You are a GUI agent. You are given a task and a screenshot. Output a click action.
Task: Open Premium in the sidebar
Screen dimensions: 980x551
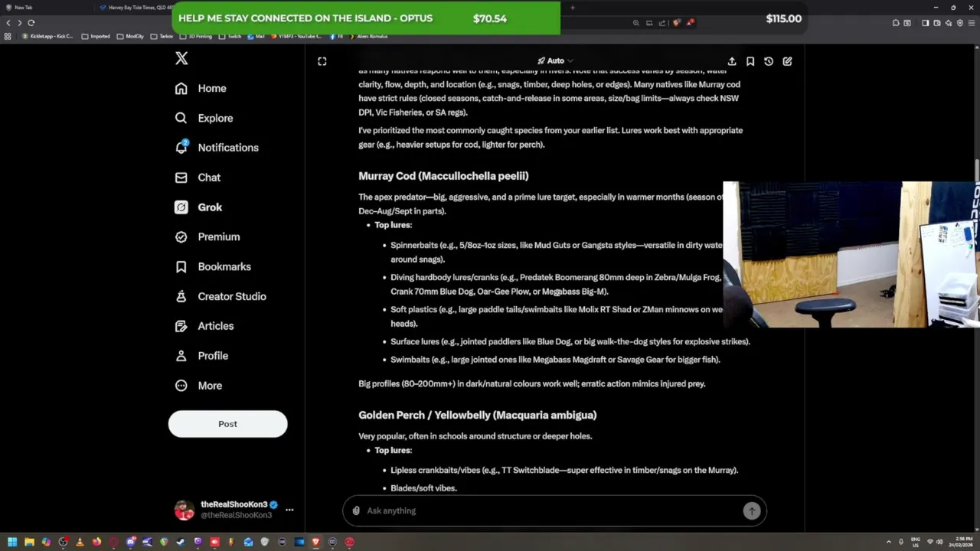click(207, 237)
